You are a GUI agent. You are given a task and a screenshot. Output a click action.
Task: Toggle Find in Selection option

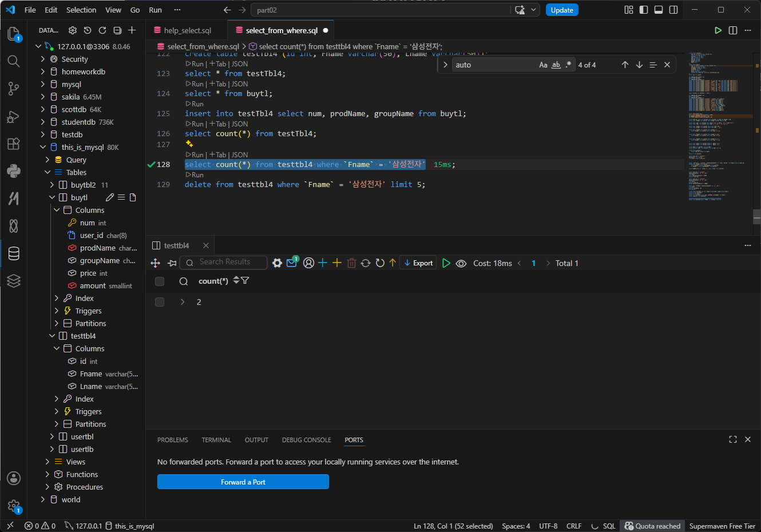pyautogui.click(x=653, y=65)
